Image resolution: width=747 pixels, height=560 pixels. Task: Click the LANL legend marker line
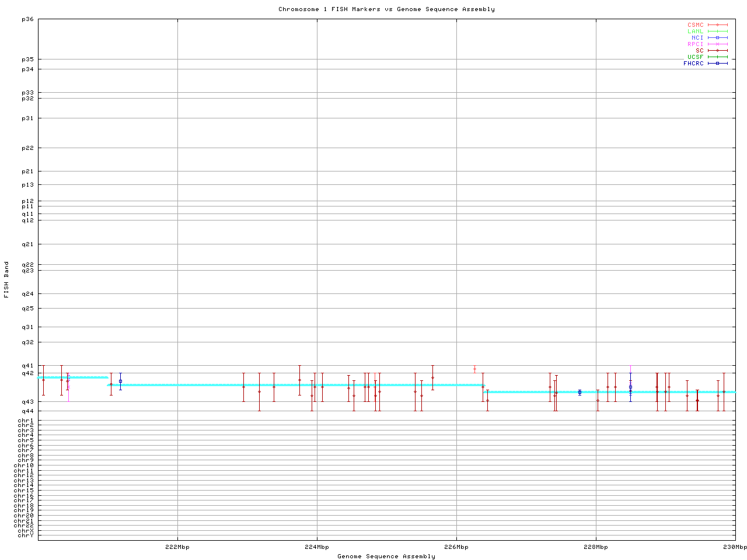(x=717, y=32)
